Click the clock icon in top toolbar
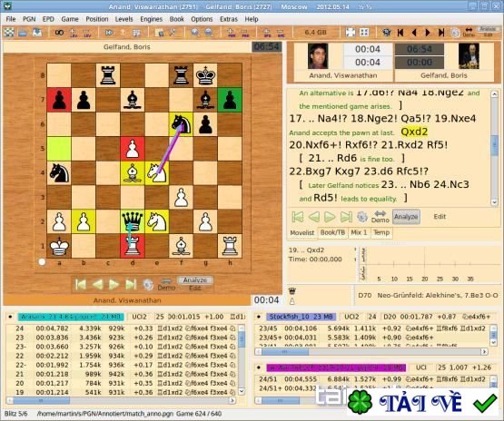 pos(455,33)
